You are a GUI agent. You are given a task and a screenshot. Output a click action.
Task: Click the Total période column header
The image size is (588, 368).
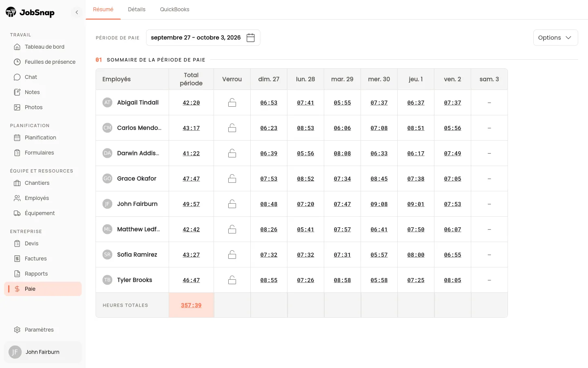(191, 79)
